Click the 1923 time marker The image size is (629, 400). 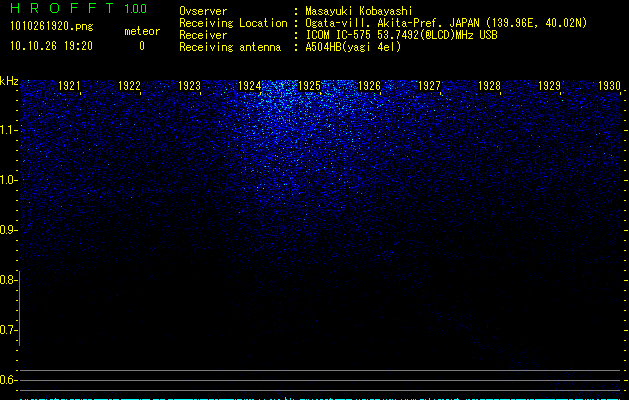(x=189, y=86)
